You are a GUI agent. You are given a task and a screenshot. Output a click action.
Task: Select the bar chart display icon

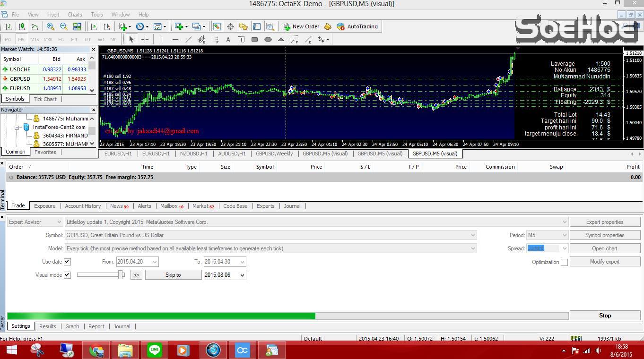point(9,26)
